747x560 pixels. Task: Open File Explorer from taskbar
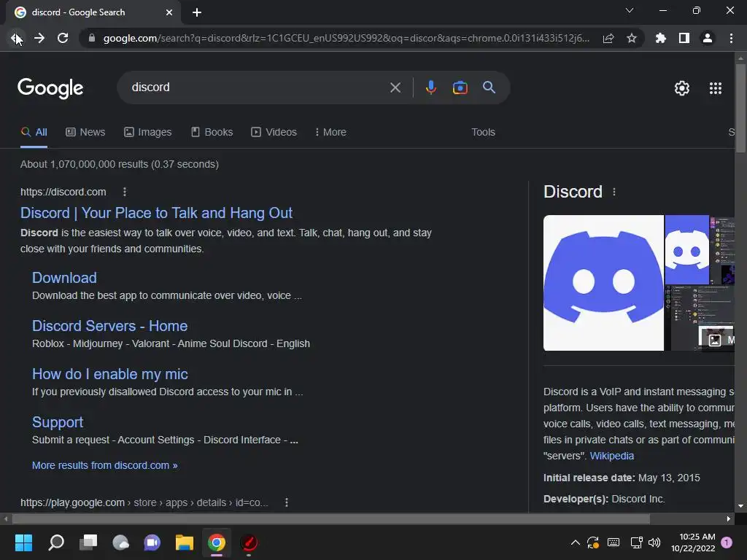(x=185, y=542)
